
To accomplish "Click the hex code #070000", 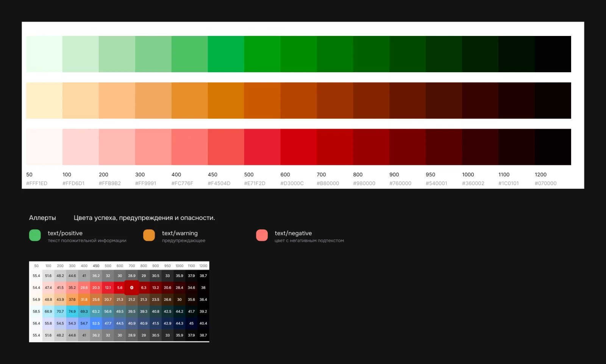I will coord(546,184).
